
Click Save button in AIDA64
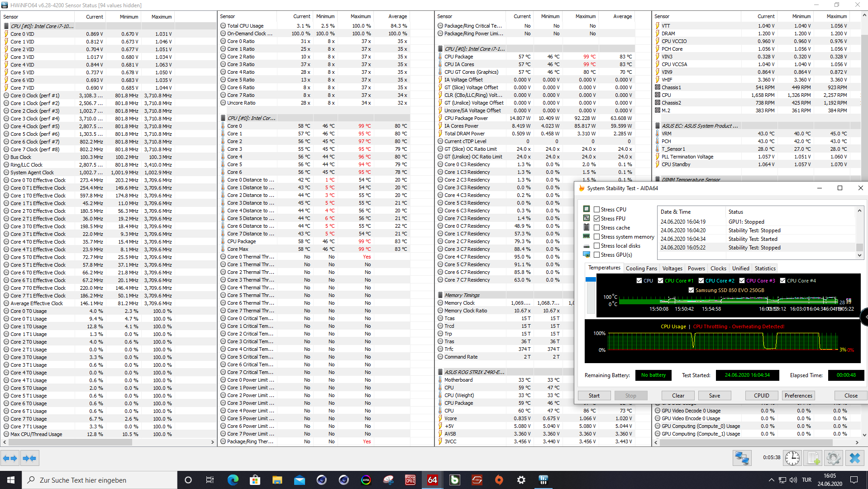[x=715, y=395]
